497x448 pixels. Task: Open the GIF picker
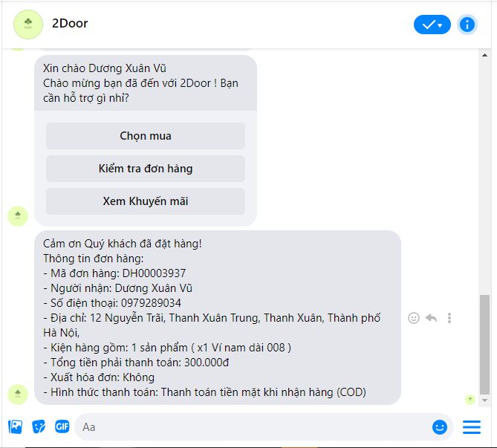pyautogui.click(x=62, y=426)
